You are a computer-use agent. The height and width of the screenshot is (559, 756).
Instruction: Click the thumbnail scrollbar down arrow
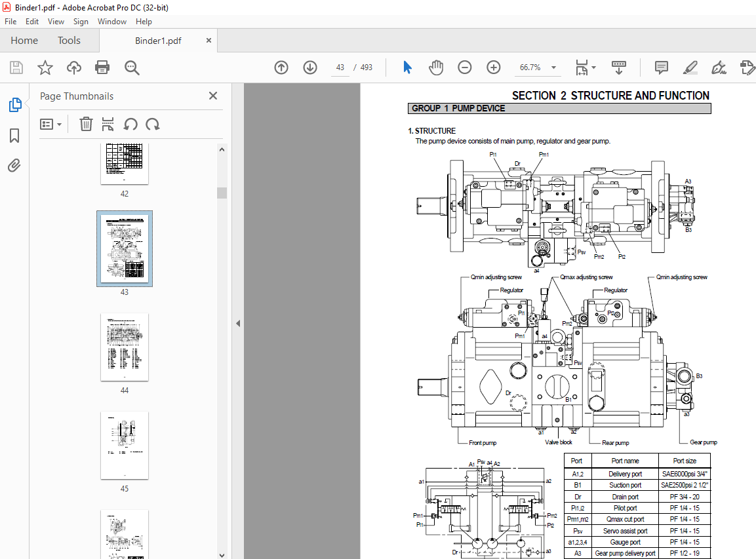point(222,554)
